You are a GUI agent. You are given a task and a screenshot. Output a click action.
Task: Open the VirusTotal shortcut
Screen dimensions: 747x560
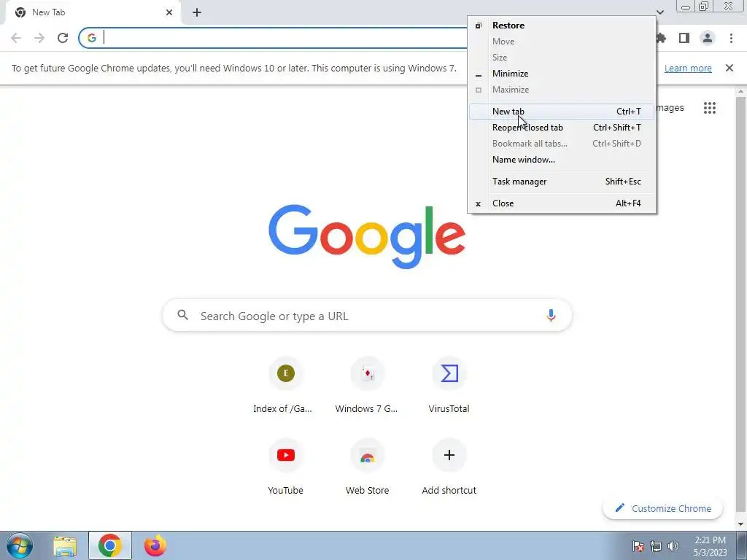pos(449,386)
